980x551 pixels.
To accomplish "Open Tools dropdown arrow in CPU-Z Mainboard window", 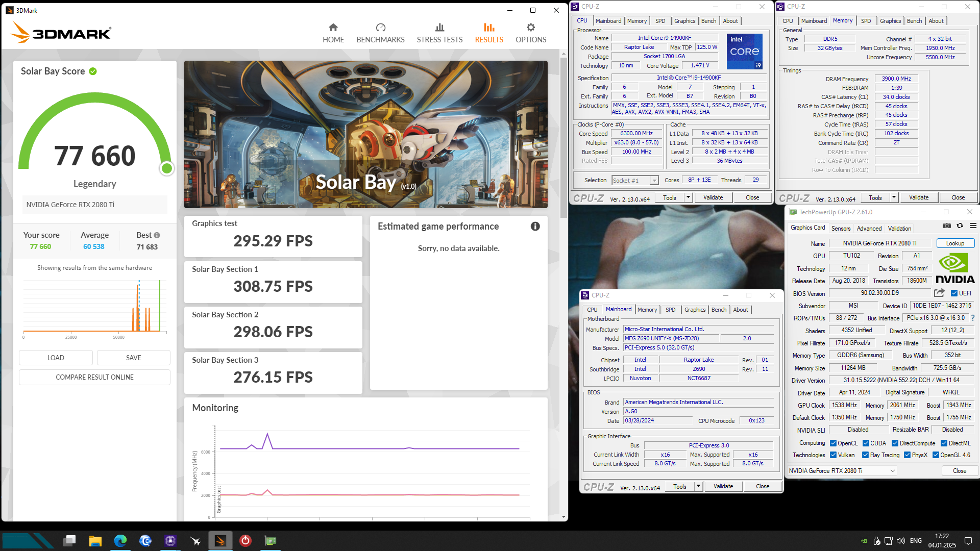I will (x=698, y=486).
